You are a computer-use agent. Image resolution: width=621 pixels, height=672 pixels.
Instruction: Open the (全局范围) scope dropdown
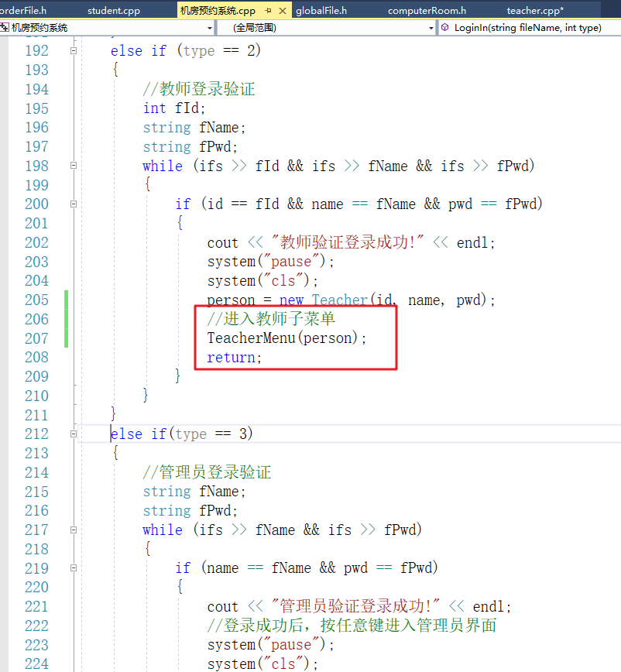click(431, 28)
